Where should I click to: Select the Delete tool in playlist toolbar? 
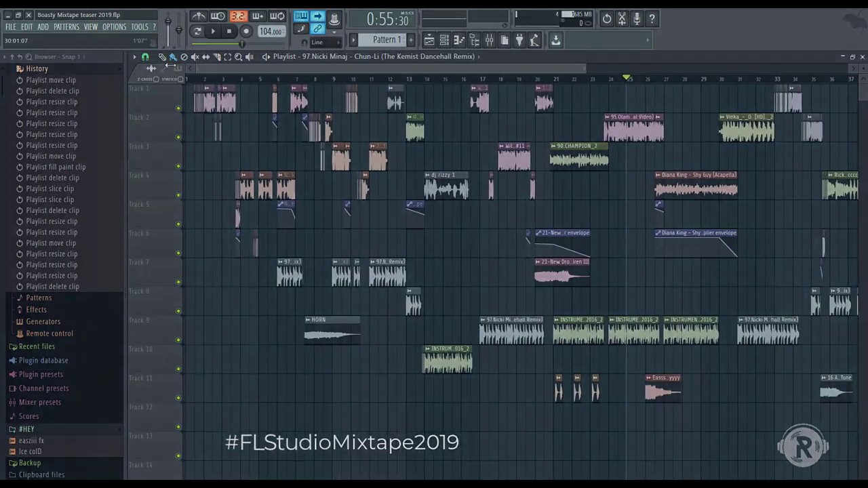[184, 57]
